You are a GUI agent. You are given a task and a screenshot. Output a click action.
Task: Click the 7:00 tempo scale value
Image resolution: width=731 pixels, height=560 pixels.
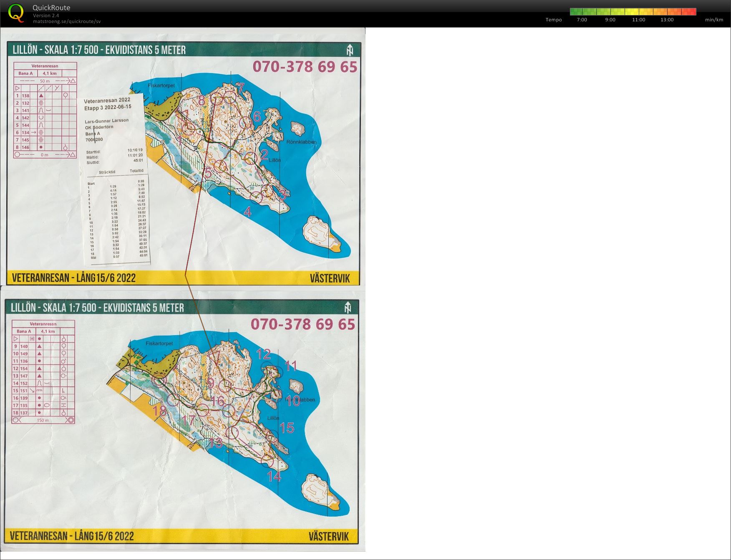coord(582,20)
